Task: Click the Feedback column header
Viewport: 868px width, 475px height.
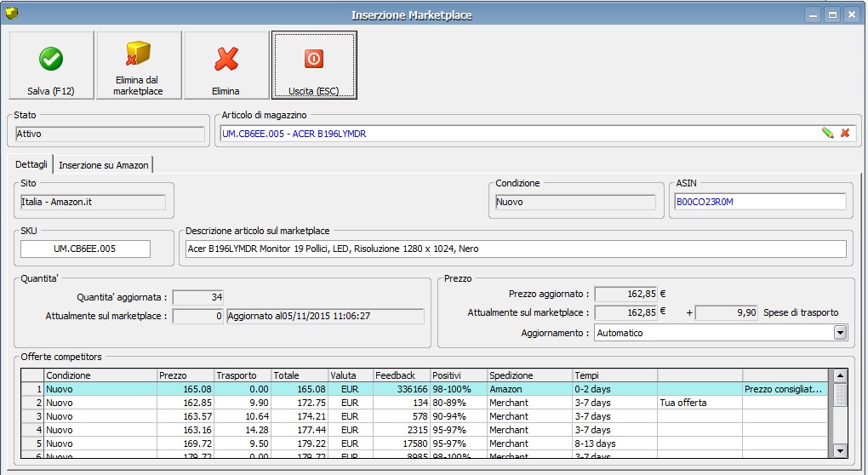Action: 401,375
